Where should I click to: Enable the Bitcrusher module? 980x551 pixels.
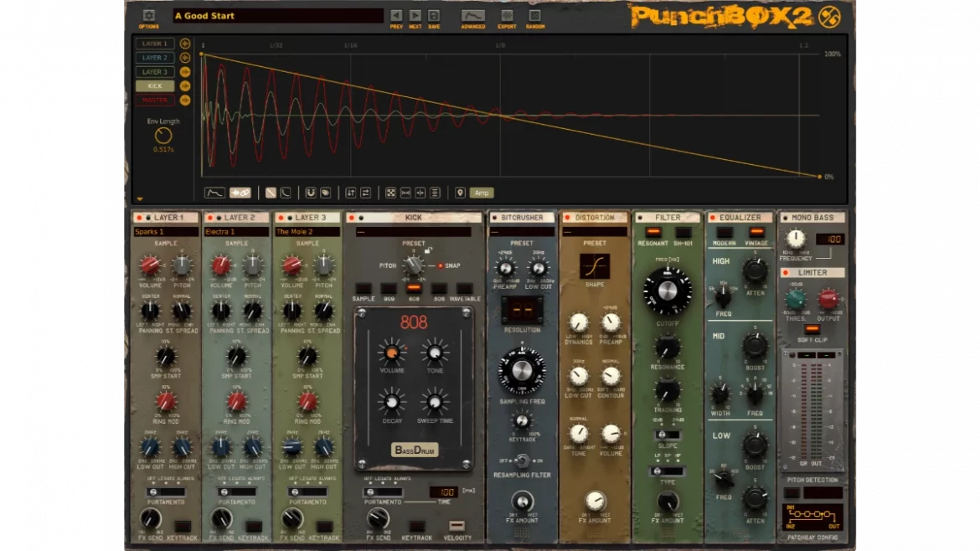tap(494, 218)
